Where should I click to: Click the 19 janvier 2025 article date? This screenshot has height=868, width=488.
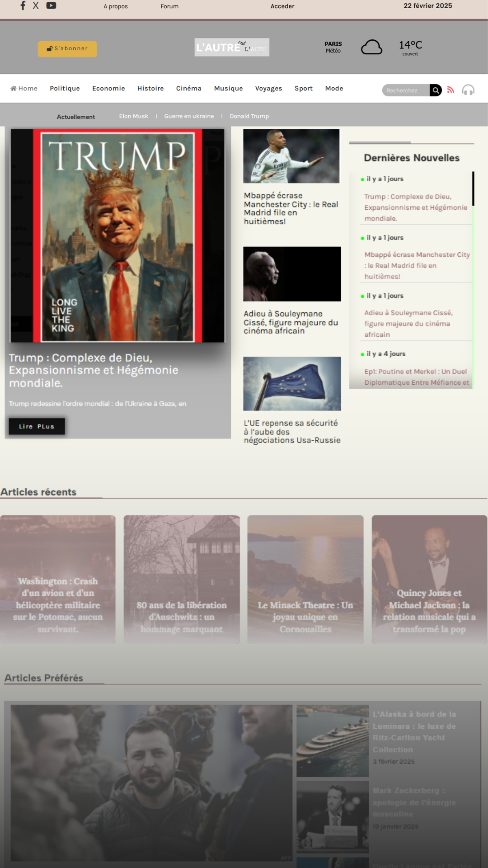pos(395,826)
